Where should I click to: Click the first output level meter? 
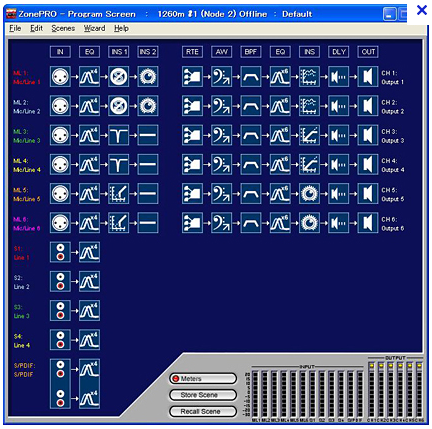pyautogui.click(x=371, y=389)
